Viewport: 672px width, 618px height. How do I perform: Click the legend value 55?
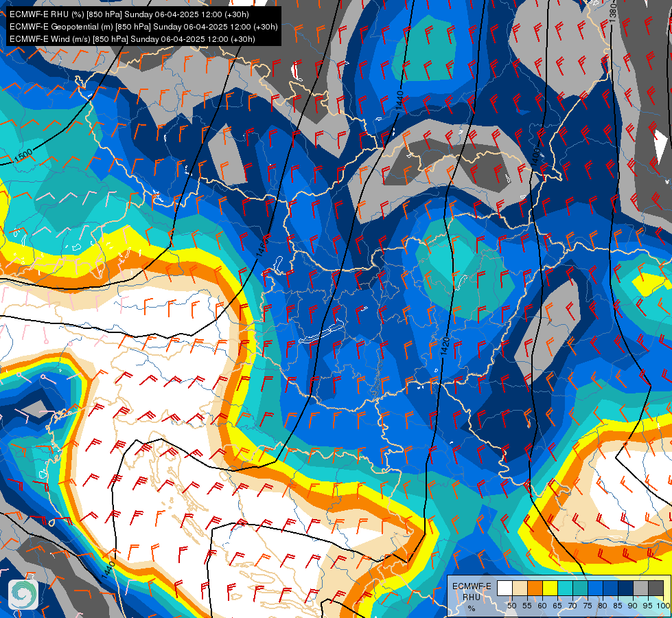527,606
